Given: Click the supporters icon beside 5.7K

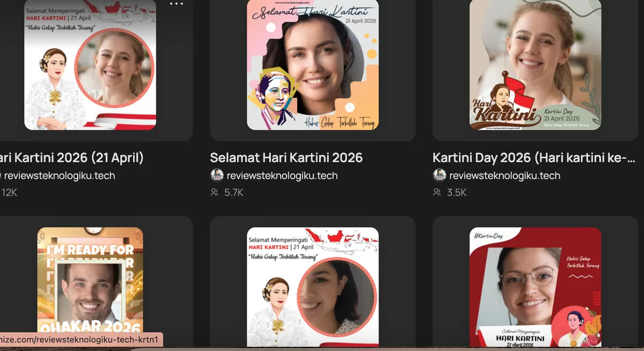Looking at the screenshot, I should (x=215, y=192).
